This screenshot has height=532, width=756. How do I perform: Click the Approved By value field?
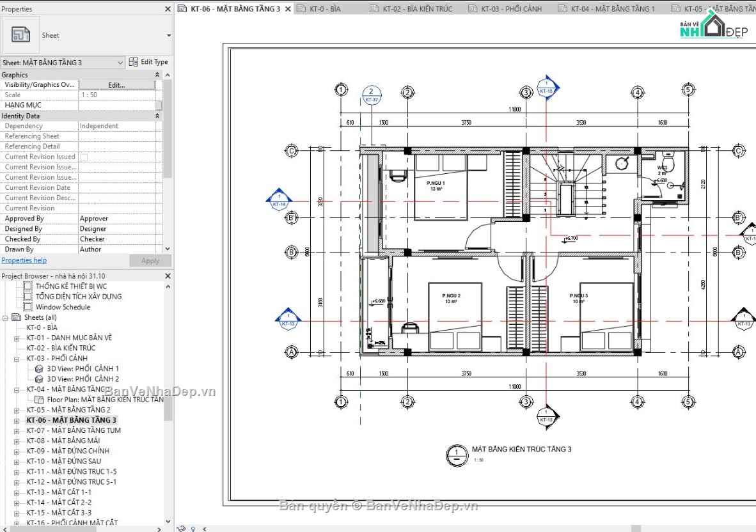point(116,219)
